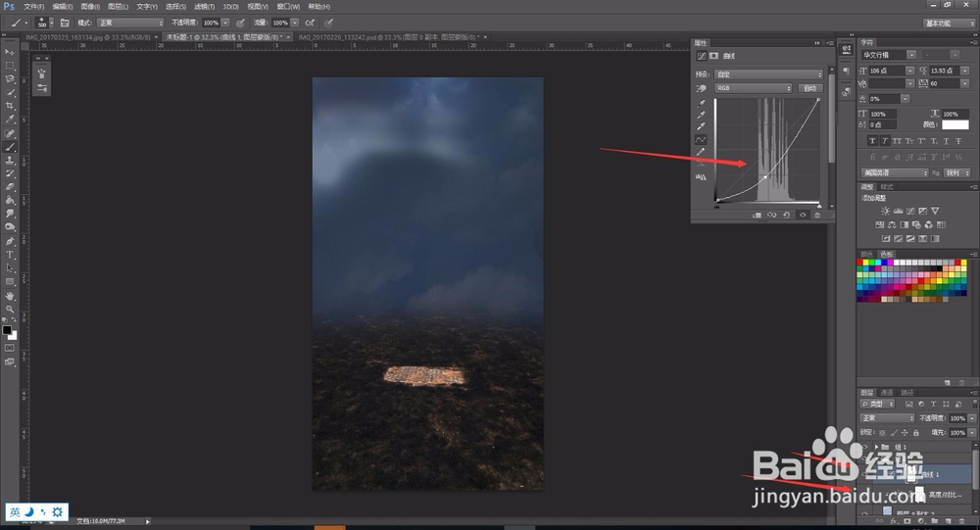
Task: Open the Curves preset dropdown
Action: point(768,74)
